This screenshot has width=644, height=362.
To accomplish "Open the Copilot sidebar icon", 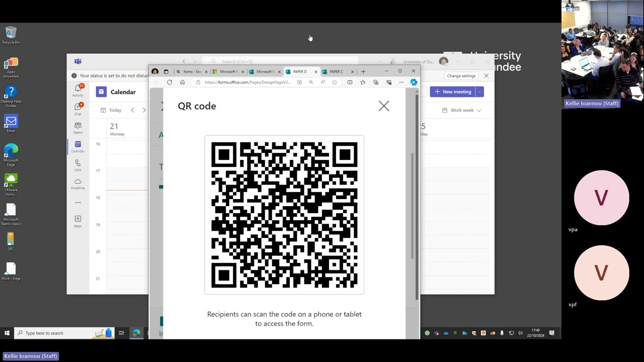I will 414,82.
